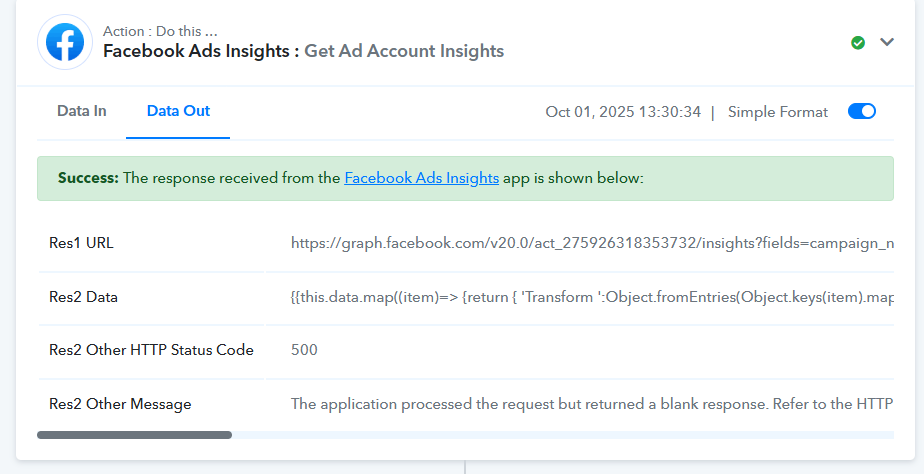924x474 pixels.
Task: Click the graph.facebook.com URL value
Action: [x=590, y=242]
